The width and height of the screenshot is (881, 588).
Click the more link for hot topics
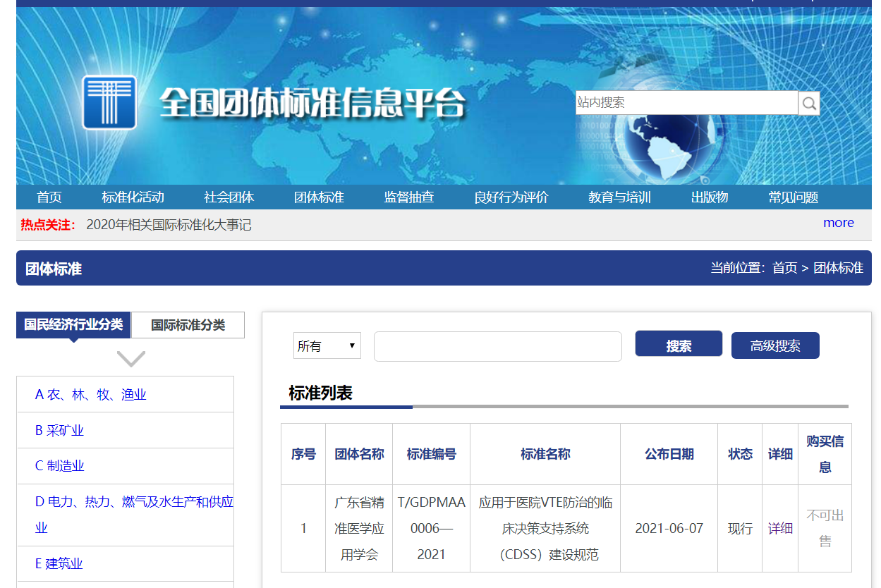tap(838, 223)
